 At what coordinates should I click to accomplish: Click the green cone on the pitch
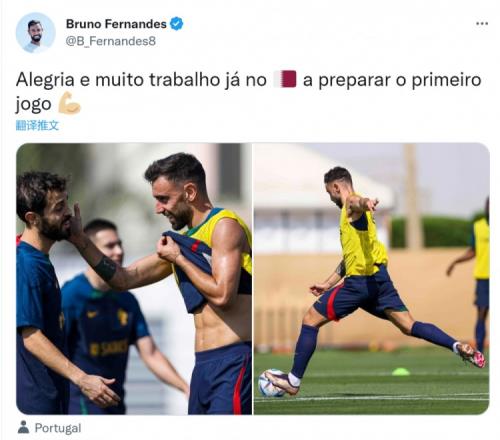[401, 371]
